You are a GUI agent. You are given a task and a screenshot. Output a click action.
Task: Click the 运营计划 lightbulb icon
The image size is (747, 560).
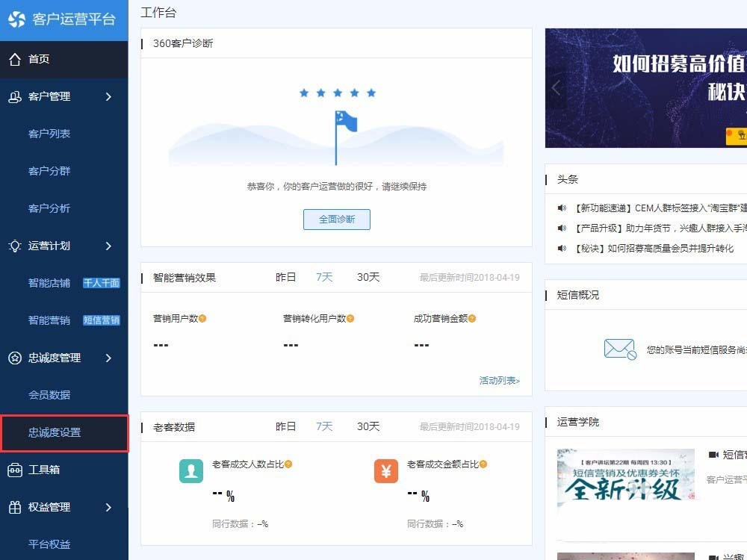tap(15, 246)
